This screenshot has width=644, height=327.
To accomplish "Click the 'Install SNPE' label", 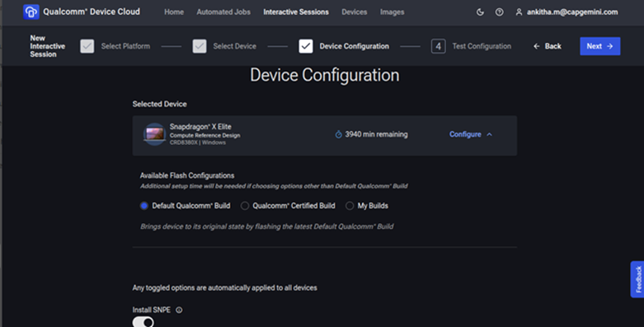I will 151,310.
